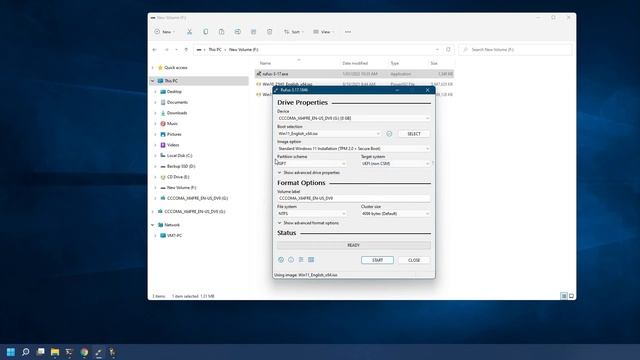640x360 pixels.
Task: Click the READY status progress bar
Action: [x=353, y=245]
